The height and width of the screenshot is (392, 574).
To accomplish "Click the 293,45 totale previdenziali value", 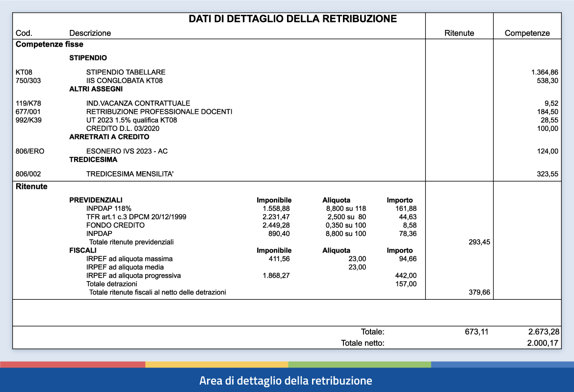I will (x=478, y=242).
